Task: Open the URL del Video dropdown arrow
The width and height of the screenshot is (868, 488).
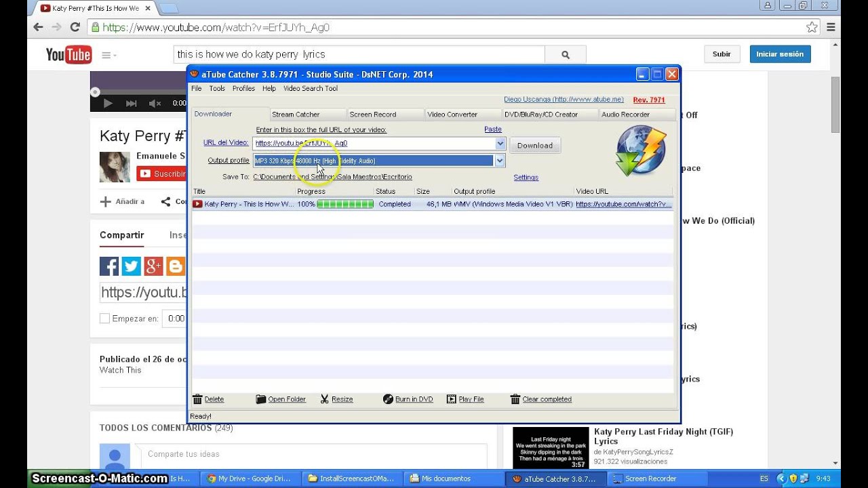Action: [500, 143]
